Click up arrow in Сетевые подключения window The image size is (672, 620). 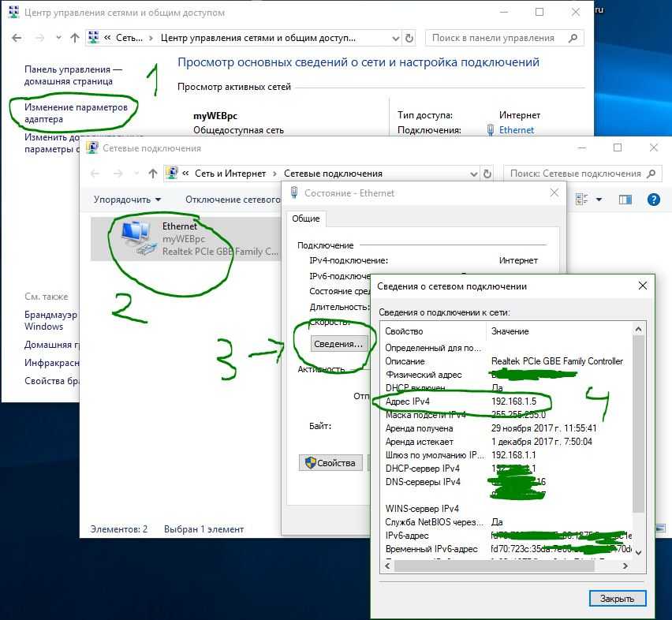tap(153, 174)
